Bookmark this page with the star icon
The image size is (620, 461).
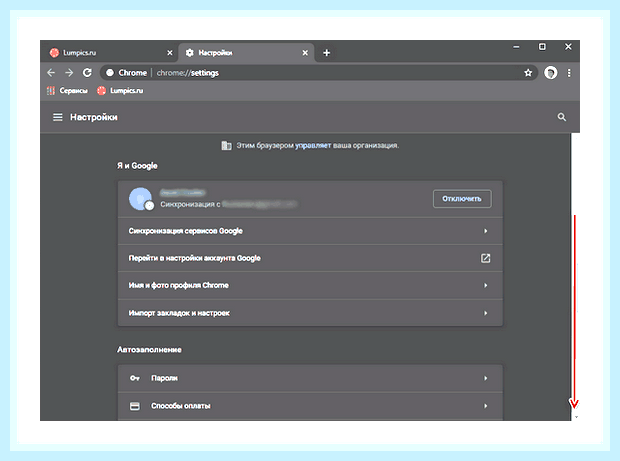click(x=528, y=73)
